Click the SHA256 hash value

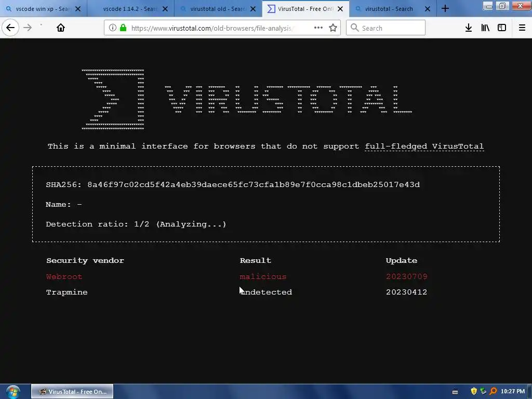tap(254, 184)
